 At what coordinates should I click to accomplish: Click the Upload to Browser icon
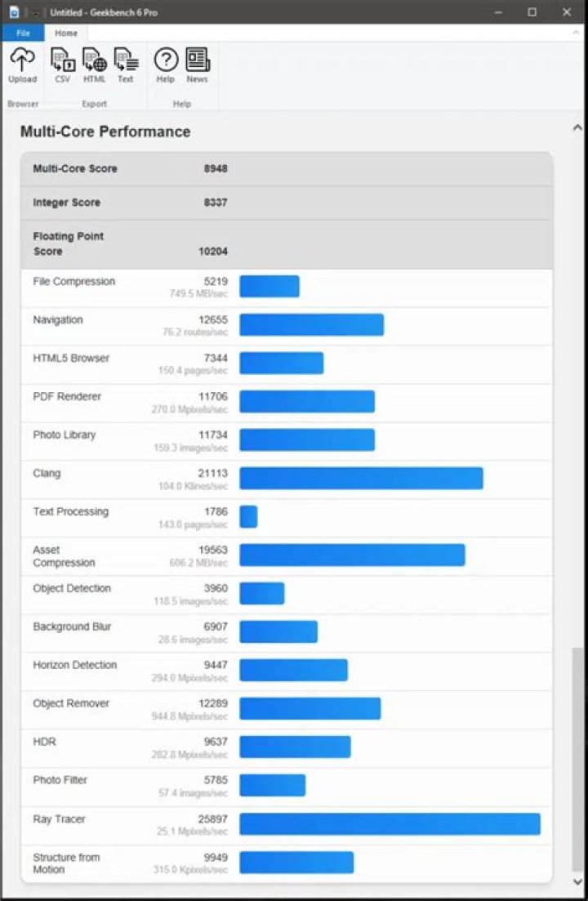tap(22, 65)
